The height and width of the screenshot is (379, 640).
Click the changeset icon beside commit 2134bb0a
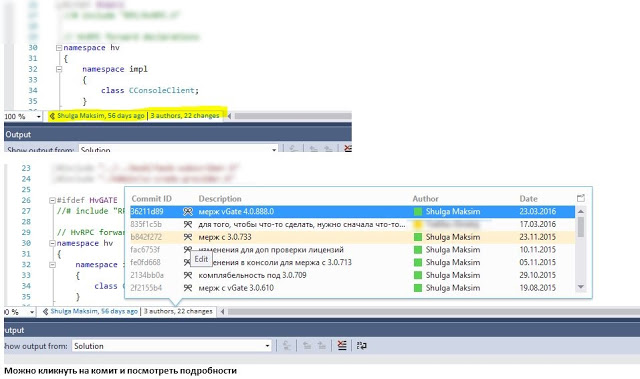click(x=188, y=275)
